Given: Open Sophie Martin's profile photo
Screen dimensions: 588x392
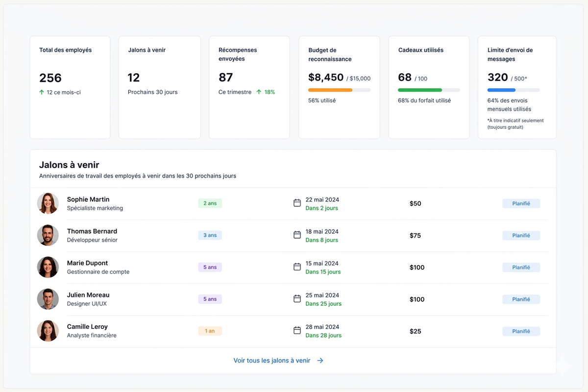Looking at the screenshot, I should [x=48, y=203].
